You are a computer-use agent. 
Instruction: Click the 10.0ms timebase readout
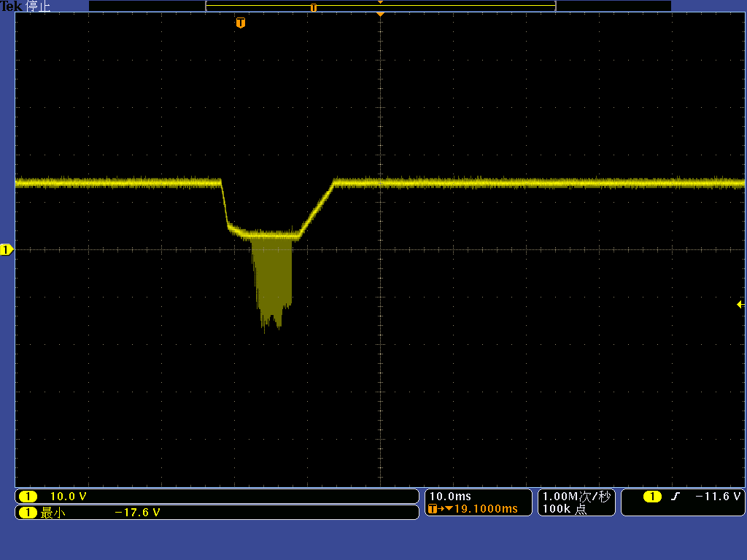click(x=450, y=497)
